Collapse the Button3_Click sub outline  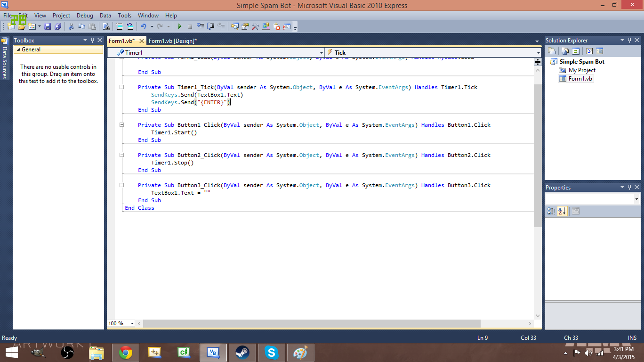pos(121,185)
